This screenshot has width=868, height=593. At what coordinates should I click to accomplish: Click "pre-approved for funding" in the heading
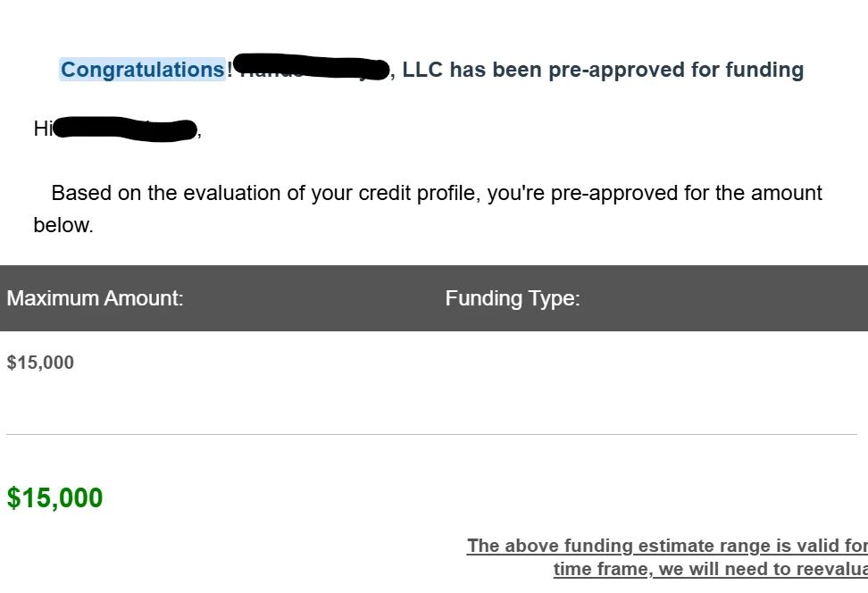(x=676, y=71)
